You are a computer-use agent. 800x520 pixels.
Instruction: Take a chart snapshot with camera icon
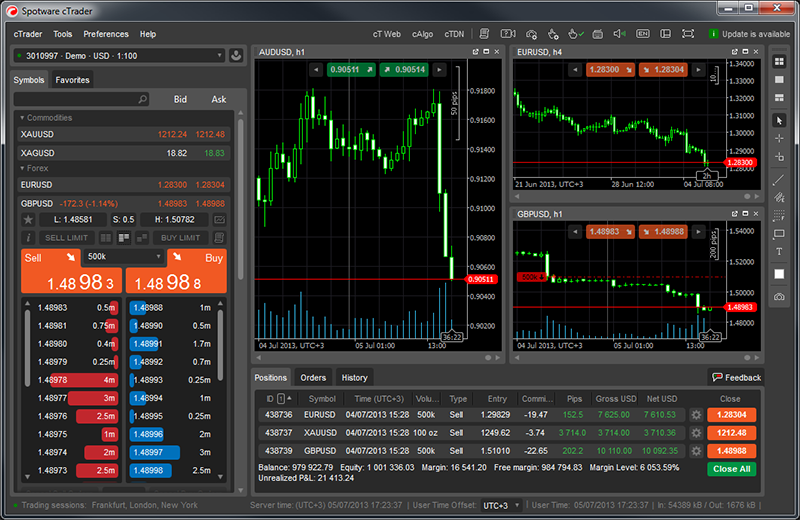coord(780,297)
